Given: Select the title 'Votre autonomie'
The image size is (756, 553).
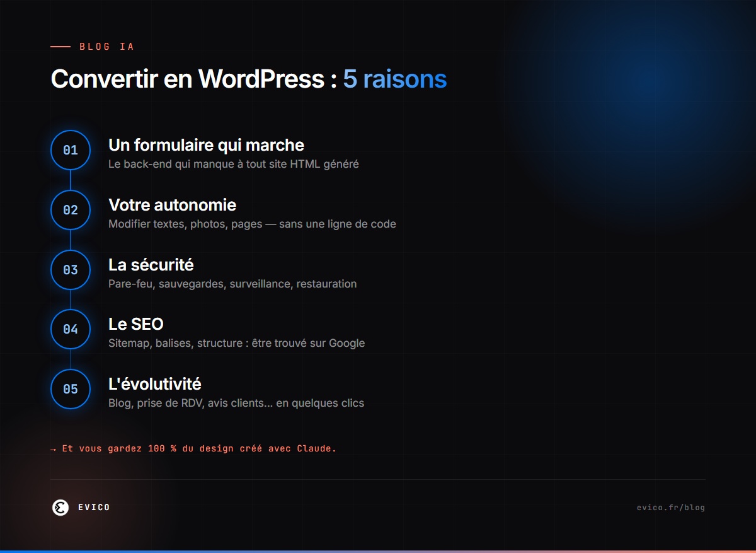Looking at the screenshot, I should [173, 205].
